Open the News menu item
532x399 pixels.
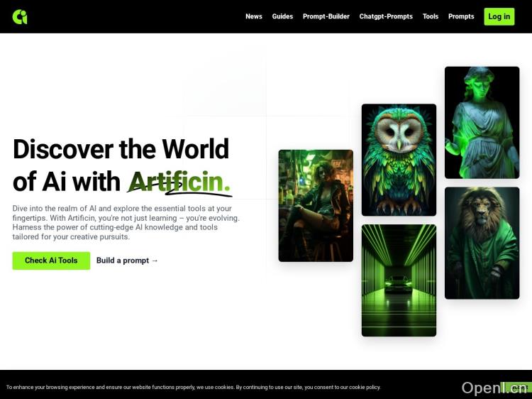(253, 16)
